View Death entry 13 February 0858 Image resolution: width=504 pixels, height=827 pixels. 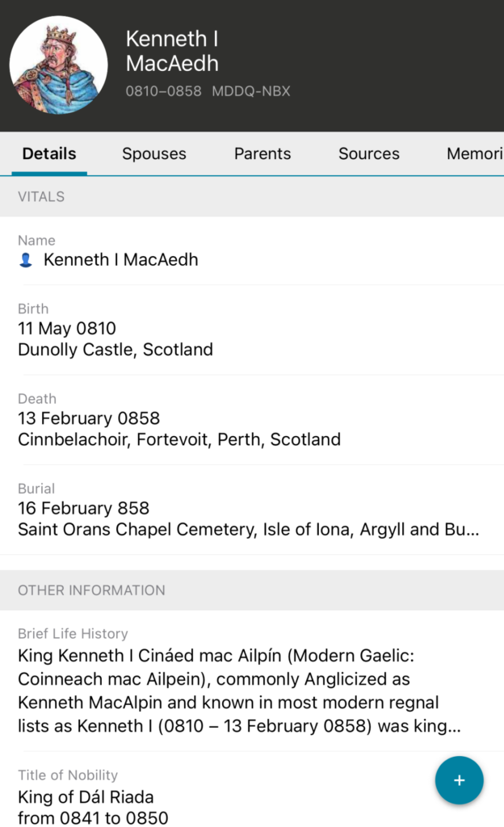[89, 418]
